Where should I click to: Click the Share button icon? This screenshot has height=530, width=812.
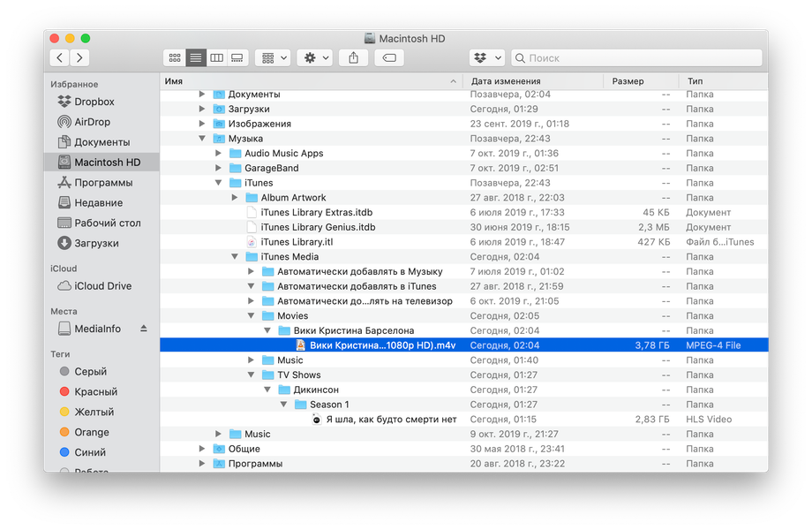click(x=353, y=58)
